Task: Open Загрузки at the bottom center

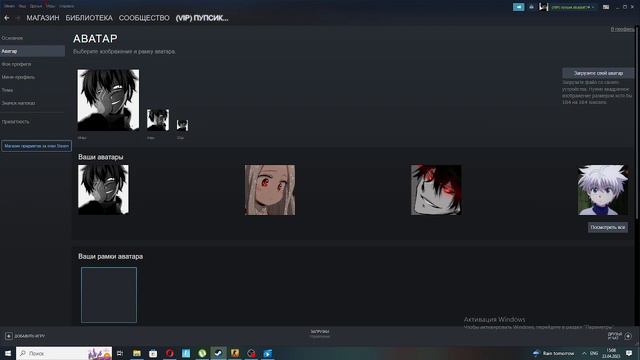Action: pyautogui.click(x=320, y=333)
